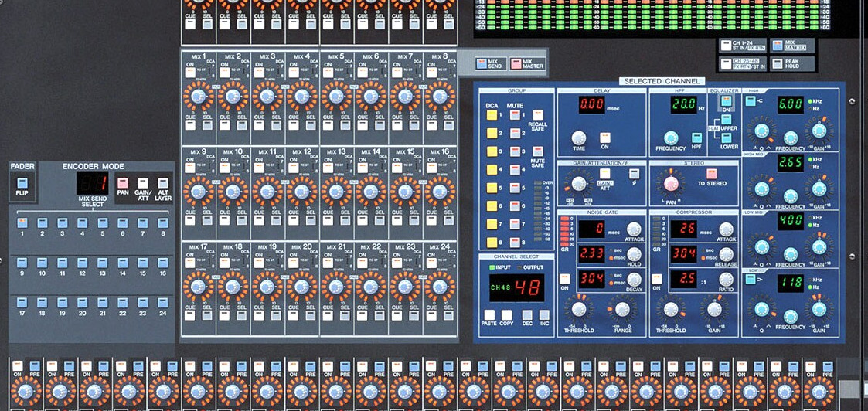Viewport: 868px width, 411px height.
Task: Click INC to increment selected channel
Action: [544, 315]
